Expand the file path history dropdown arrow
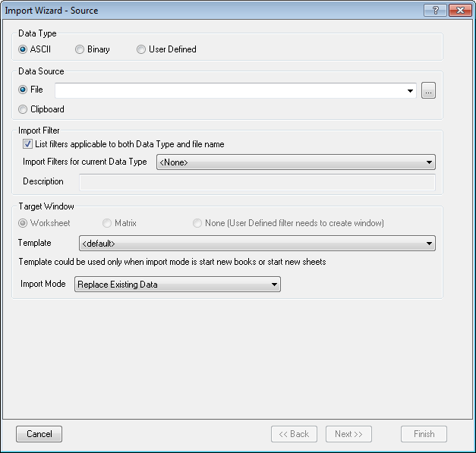This screenshot has width=476, height=453. (411, 91)
